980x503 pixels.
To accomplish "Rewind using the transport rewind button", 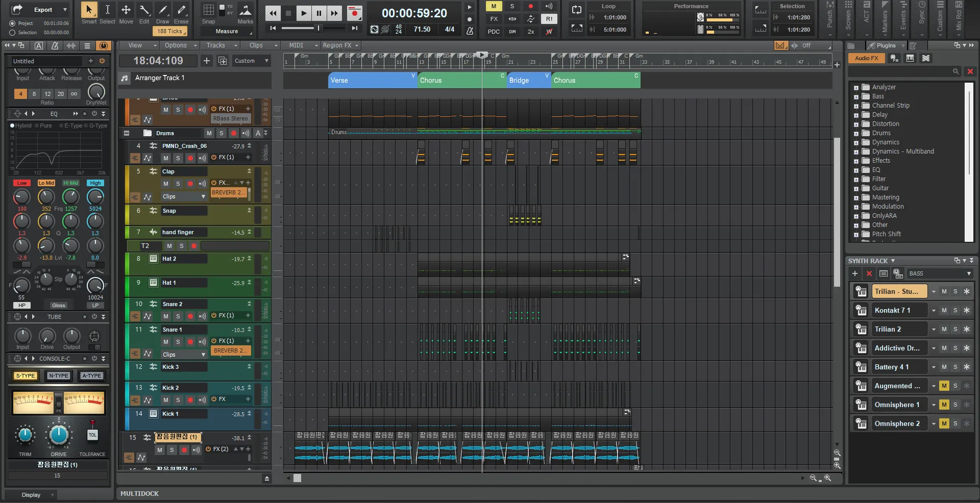I will [273, 13].
